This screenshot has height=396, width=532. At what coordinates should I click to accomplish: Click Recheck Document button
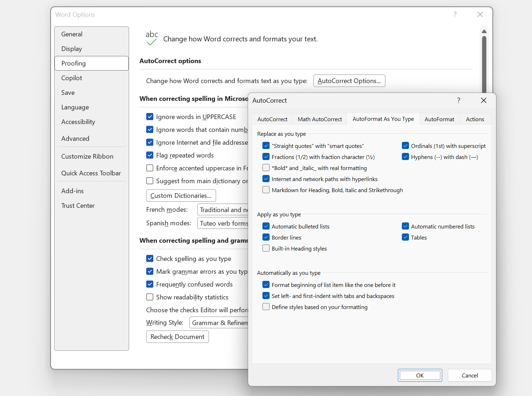click(178, 337)
